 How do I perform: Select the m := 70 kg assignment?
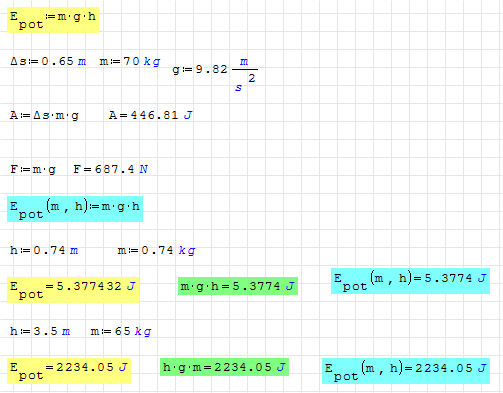[130, 61]
